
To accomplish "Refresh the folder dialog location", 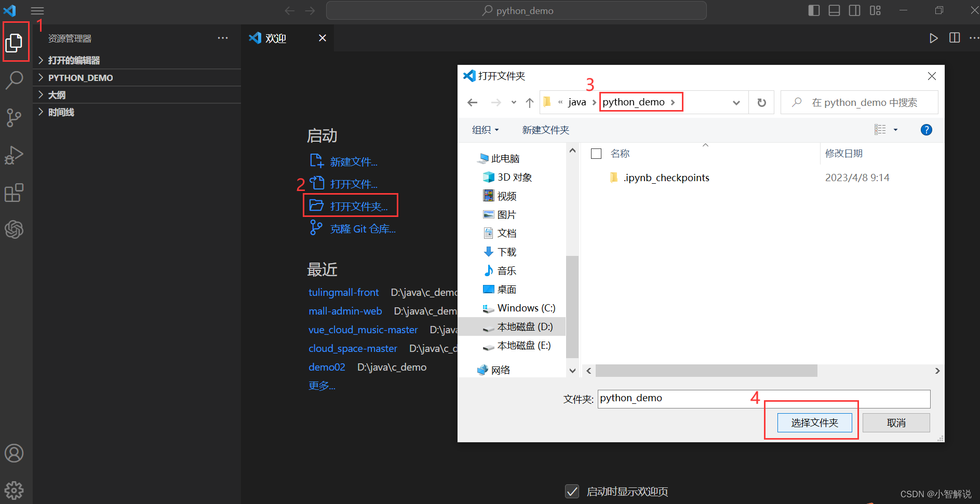I will tap(761, 102).
